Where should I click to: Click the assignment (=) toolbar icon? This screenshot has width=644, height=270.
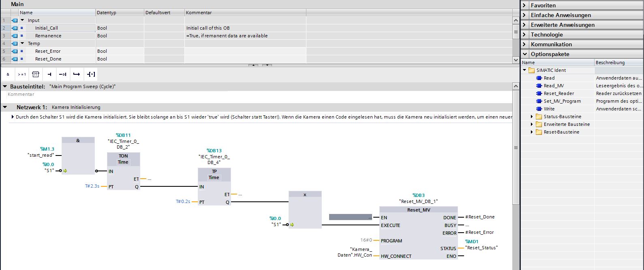(91, 74)
